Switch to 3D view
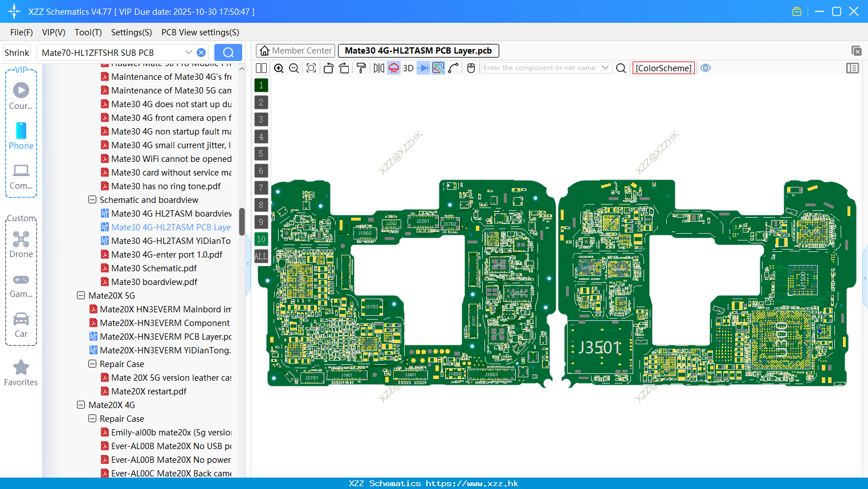868x489 pixels. (x=408, y=68)
